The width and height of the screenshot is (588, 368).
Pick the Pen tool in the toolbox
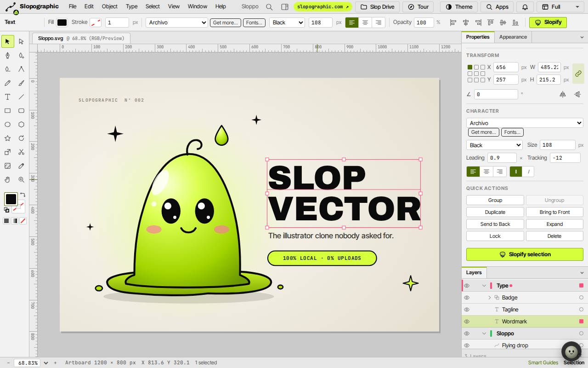coord(7,55)
